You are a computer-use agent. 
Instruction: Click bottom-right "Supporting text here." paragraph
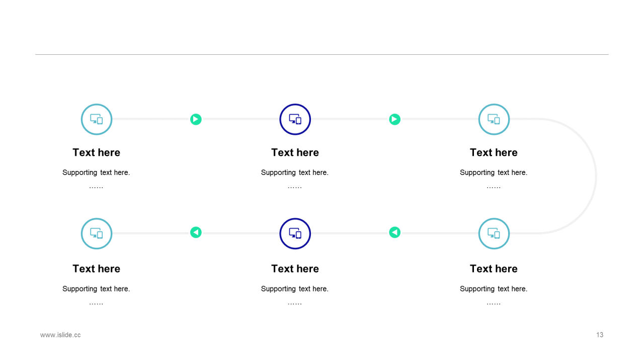click(x=494, y=289)
